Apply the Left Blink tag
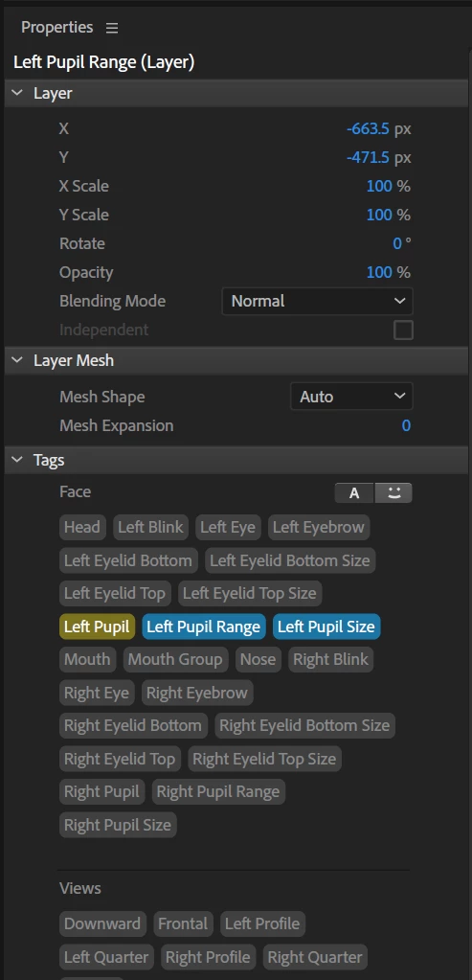The height and width of the screenshot is (980, 472). [150, 527]
